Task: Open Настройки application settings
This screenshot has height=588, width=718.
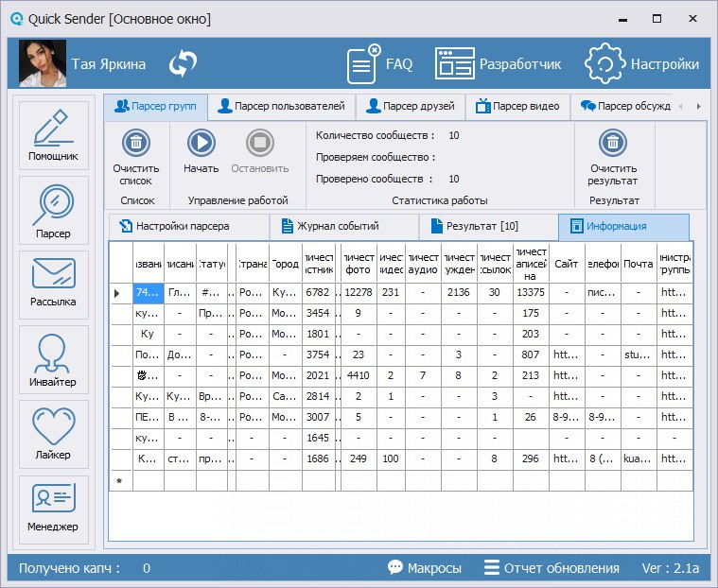Action: pos(642,64)
